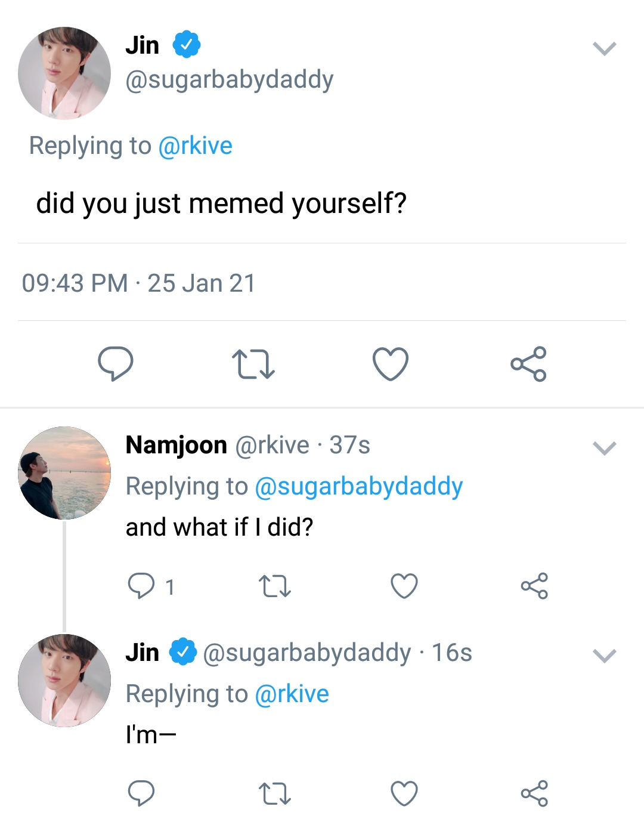This screenshot has width=644, height=822.
Task: Open options chevron on Jin's last reply
Action: click(x=605, y=656)
